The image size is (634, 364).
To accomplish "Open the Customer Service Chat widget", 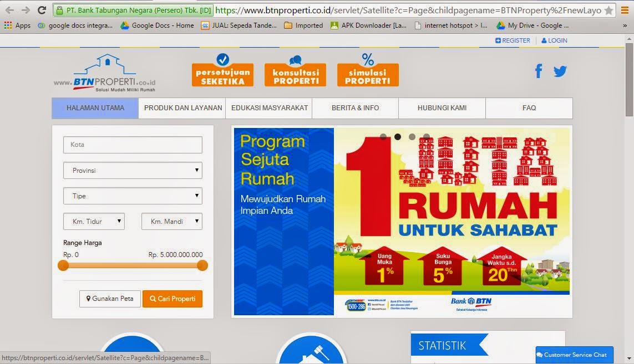I will [575, 355].
